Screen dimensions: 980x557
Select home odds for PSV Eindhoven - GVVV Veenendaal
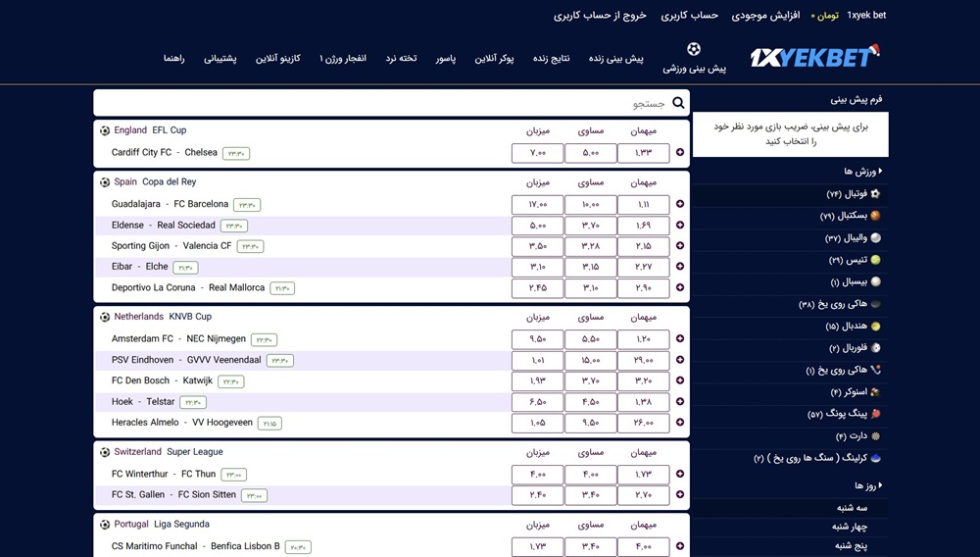point(537,361)
